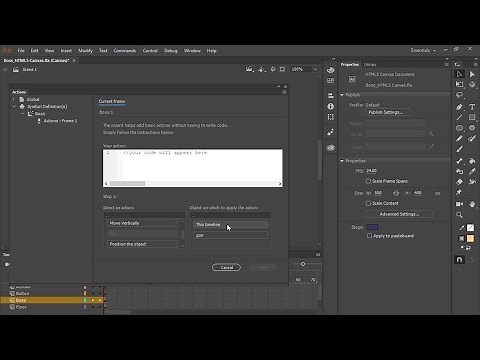Screen dimensions: 480x360
Task: Click the Stage color swatch
Action: (x=372, y=227)
